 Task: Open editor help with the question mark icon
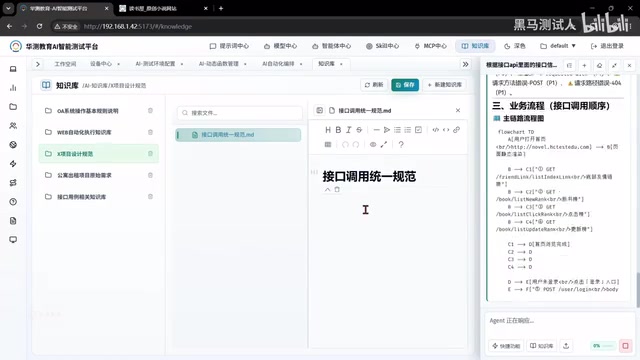(401, 144)
